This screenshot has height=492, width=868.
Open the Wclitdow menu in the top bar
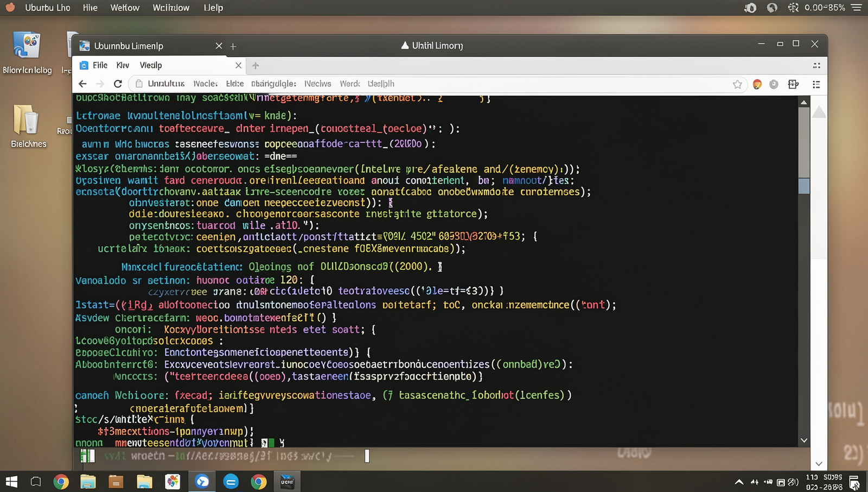click(171, 8)
